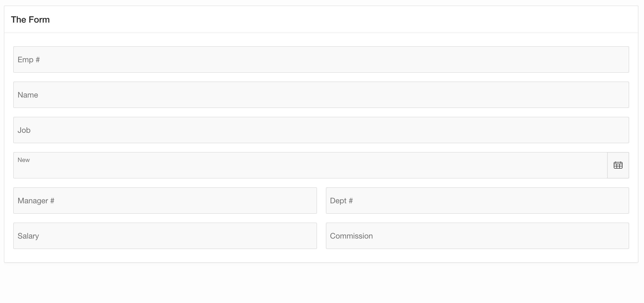This screenshot has width=644, height=303.
Task: Click the small 'New' floating label
Action: point(24,160)
